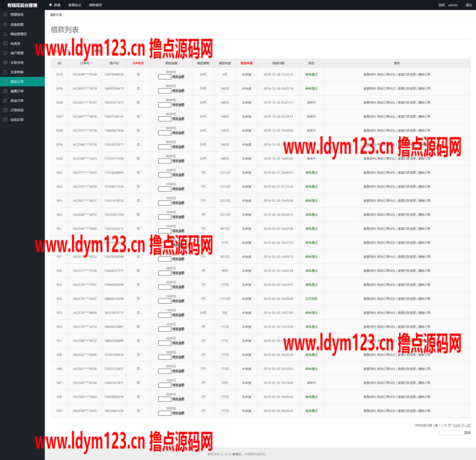
Task: Click 修改订单状态 for order 952
Action: [386, 327]
